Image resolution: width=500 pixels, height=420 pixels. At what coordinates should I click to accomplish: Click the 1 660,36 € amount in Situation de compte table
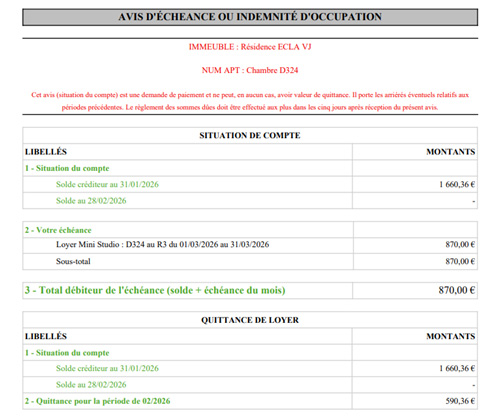pyautogui.click(x=457, y=184)
